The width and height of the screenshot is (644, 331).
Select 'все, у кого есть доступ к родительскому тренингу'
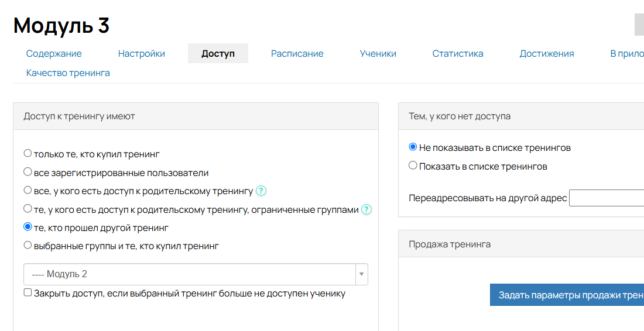(28, 190)
